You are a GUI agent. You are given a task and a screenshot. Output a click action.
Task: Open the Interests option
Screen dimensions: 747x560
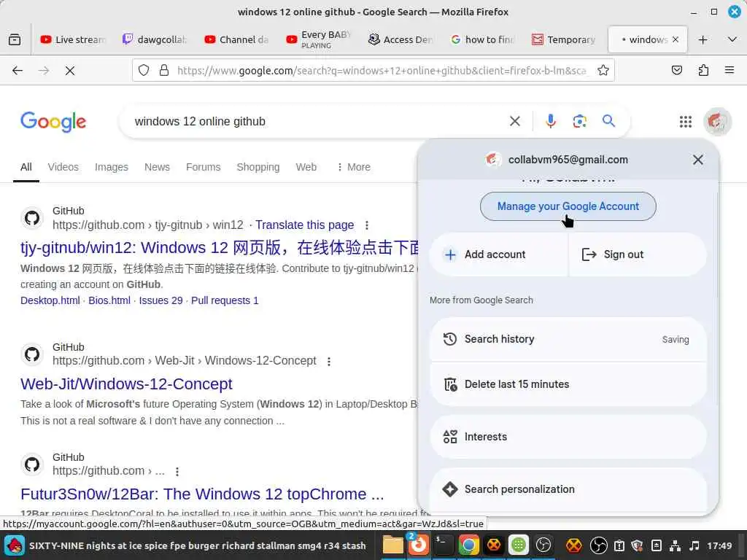tap(568, 437)
